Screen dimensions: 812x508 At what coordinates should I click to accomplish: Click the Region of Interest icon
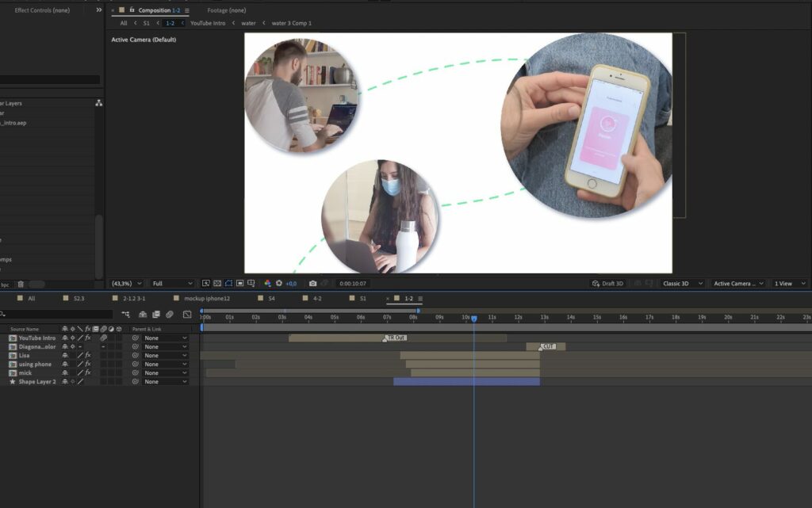pos(239,284)
